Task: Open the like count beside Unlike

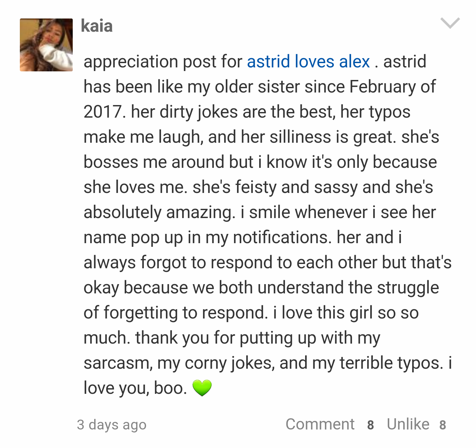Action: [x=443, y=425]
